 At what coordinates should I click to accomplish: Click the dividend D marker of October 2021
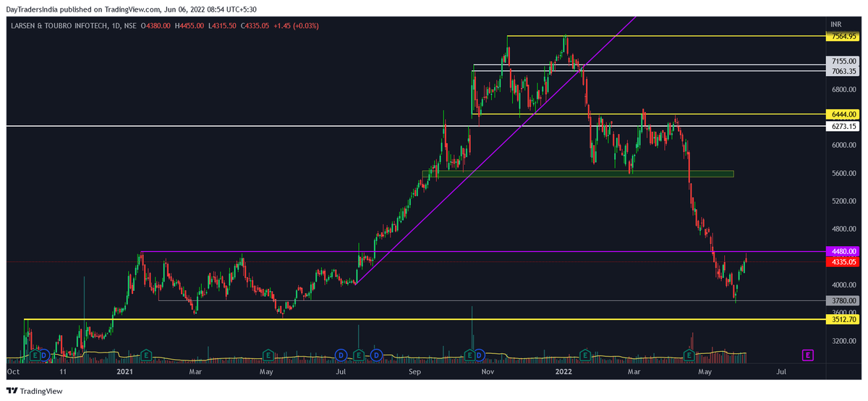[x=479, y=355]
